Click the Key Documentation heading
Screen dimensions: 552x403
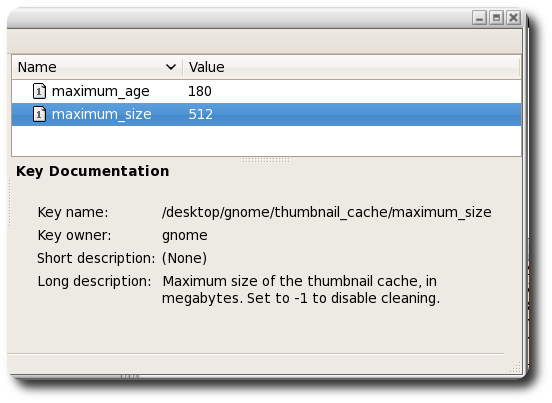point(93,171)
